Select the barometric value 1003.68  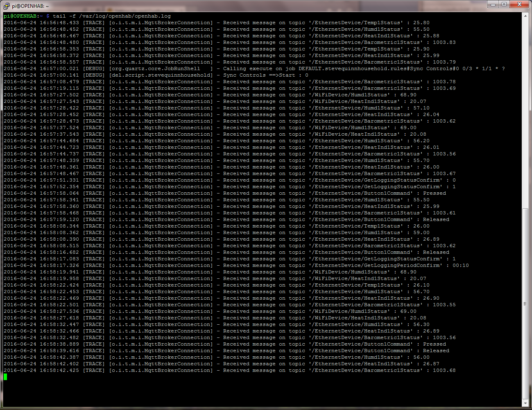click(444, 370)
